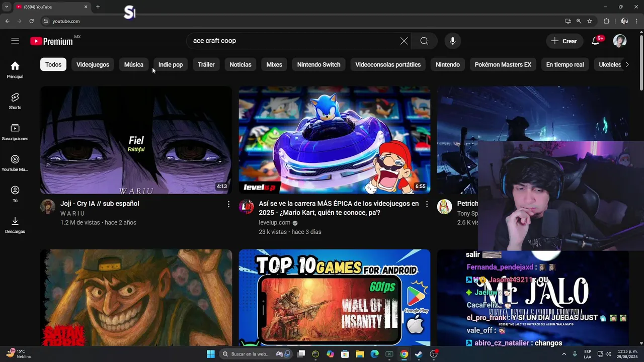644x362 pixels.
Task: Select the Videojuegos filter chip
Action: pyautogui.click(x=93, y=64)
